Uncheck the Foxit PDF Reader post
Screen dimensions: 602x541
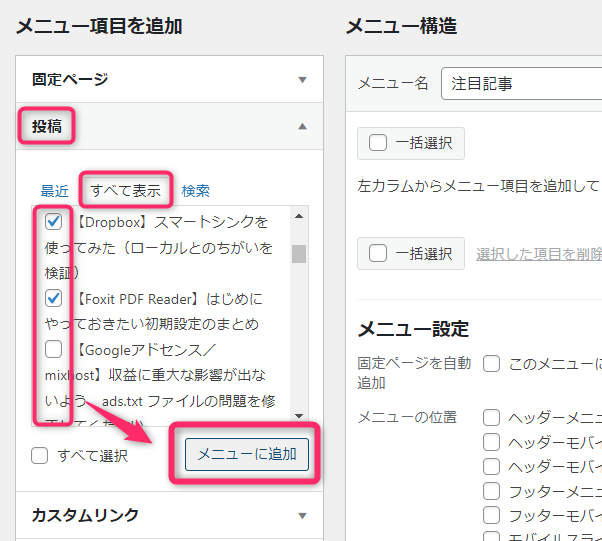coord(54,298)
